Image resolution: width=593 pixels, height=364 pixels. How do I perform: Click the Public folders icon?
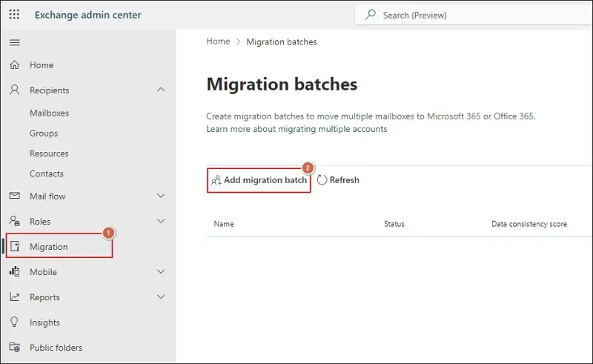(x=14, y=347)
